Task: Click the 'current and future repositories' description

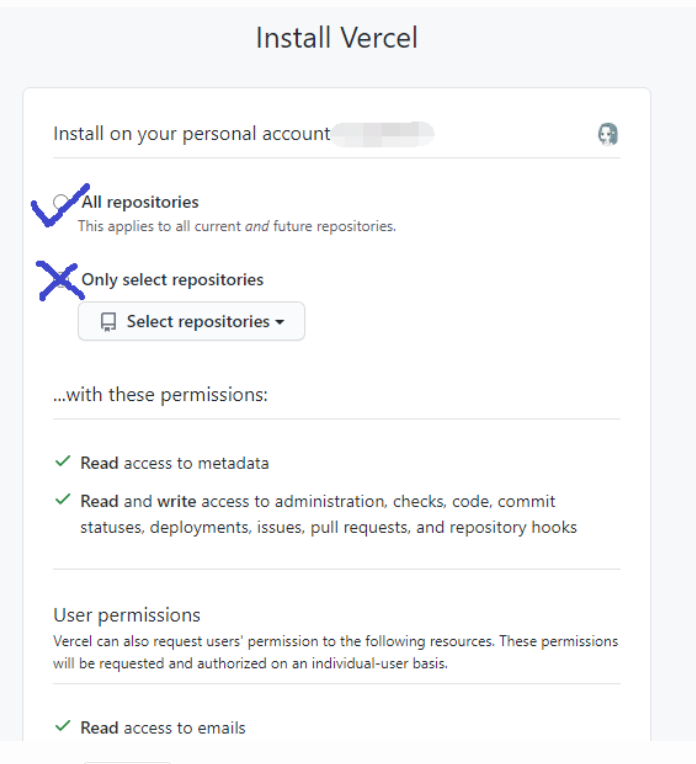Action: pyautogui.click(x=237, y=226)
